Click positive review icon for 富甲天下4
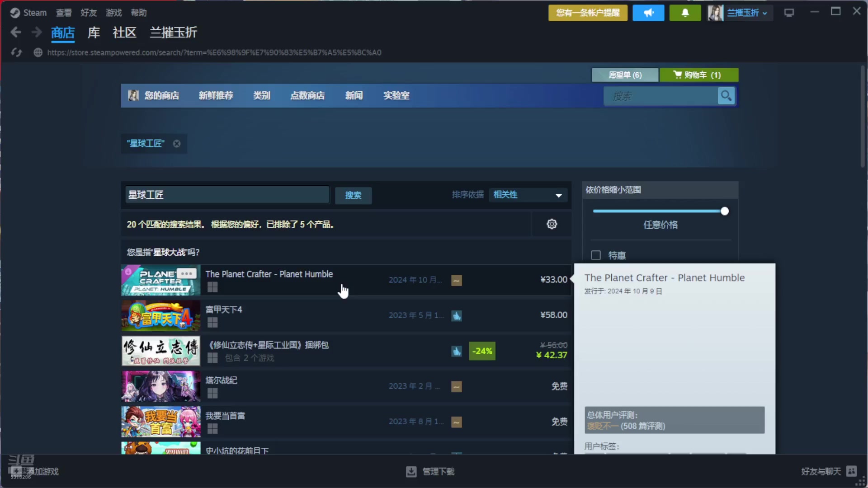 pos(457,315)
